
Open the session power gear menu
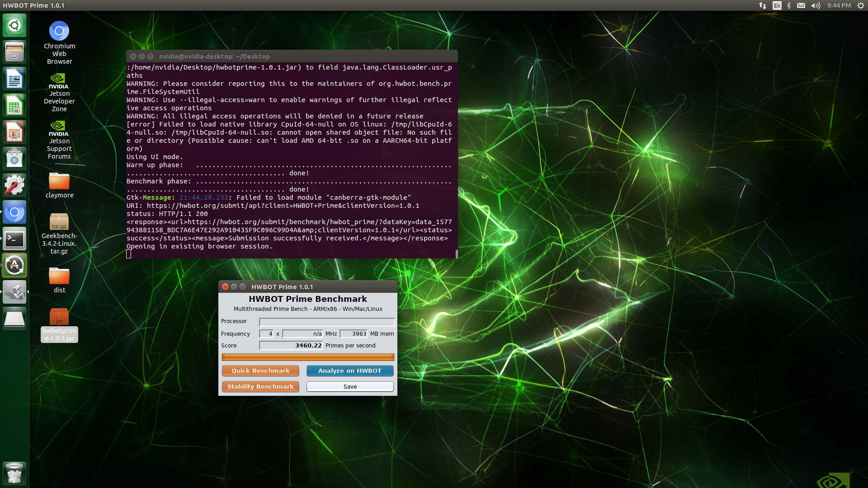861,5
